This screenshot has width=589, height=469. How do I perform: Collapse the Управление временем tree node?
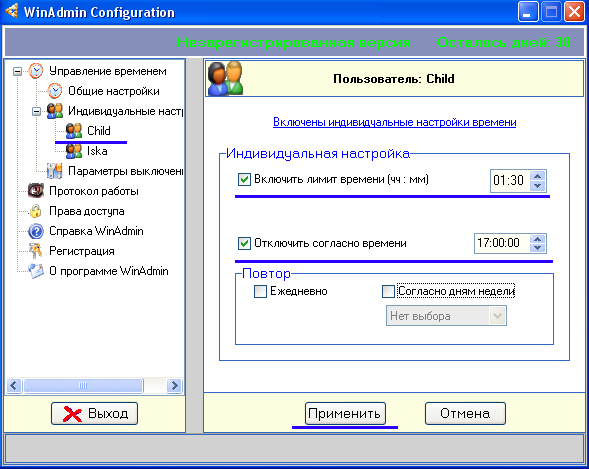click(17, 71)
